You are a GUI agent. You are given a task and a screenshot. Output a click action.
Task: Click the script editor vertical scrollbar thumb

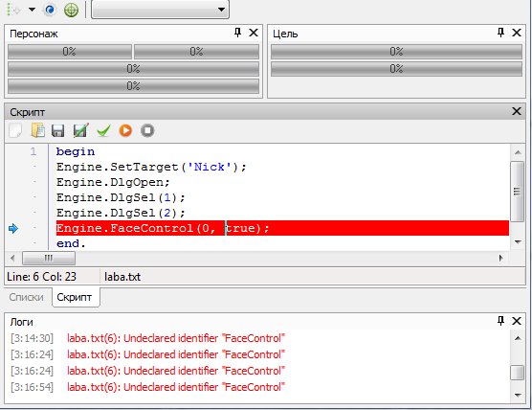point(518,192)
